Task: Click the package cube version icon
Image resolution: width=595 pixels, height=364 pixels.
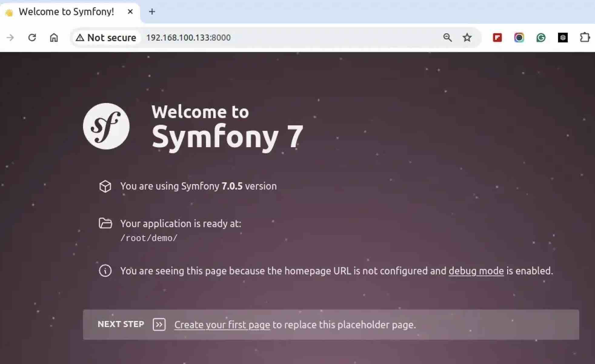Action: pyautogui.click(x=105, y=186)
